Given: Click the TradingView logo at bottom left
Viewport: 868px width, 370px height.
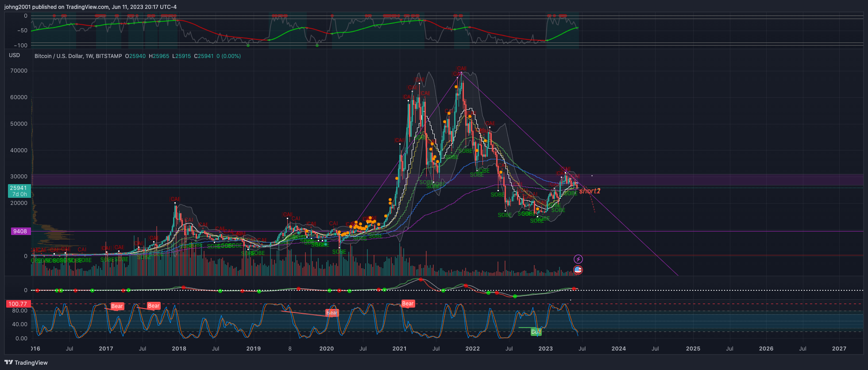Looking at the screenshot, I should pyautogui.click(x=26, y=362).
